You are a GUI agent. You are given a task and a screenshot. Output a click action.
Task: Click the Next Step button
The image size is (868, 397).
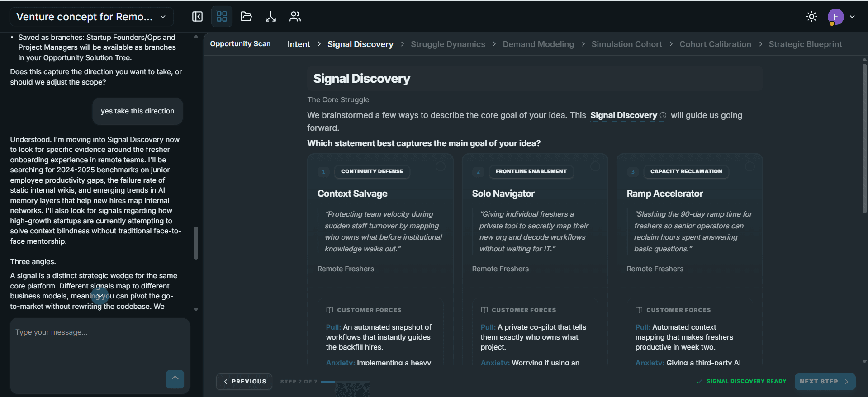pyautogui.click(x=825, y=382)
